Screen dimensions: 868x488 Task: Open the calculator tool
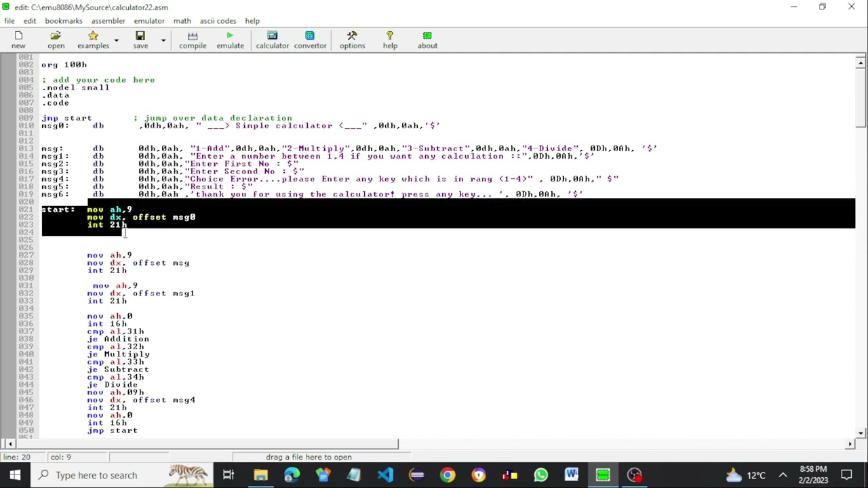click(x=272, y=39)
